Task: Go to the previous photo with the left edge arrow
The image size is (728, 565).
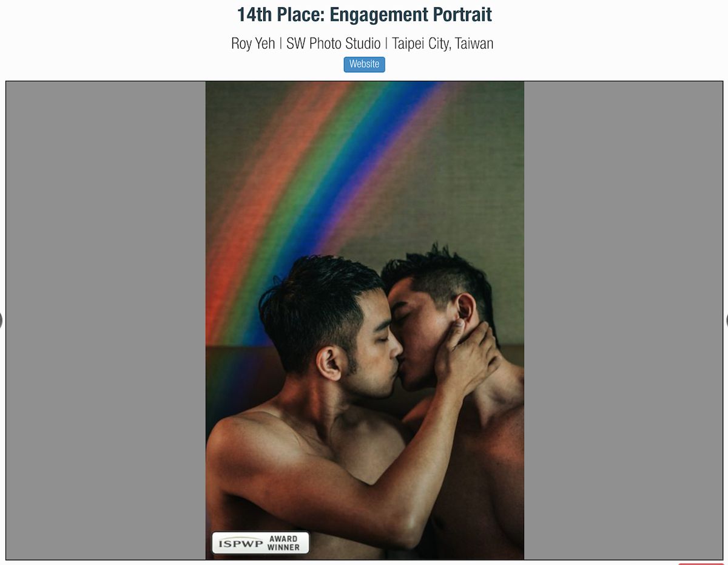Action: (1, 320)
